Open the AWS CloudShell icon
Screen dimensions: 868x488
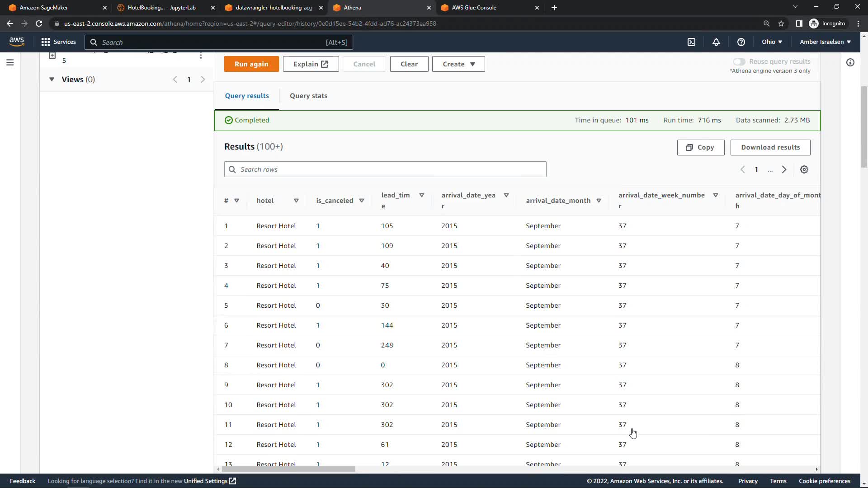[x=691, y=42]
